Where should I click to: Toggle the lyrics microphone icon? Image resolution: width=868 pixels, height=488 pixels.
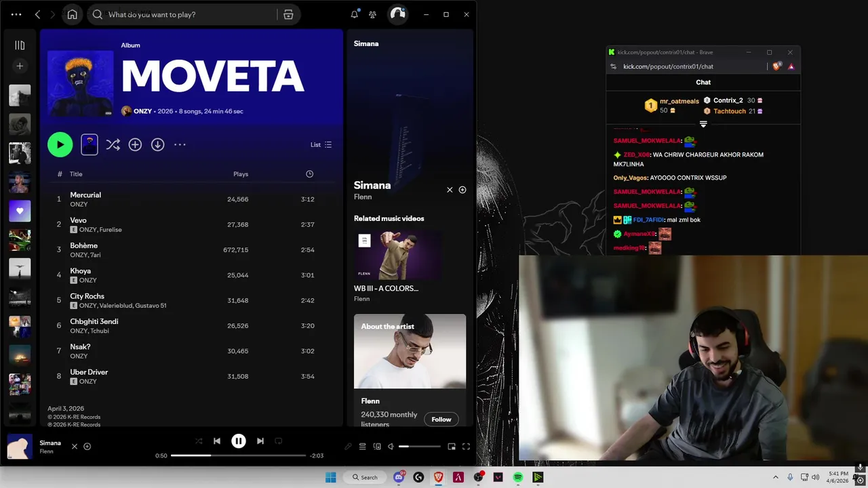tap(348, 447)
